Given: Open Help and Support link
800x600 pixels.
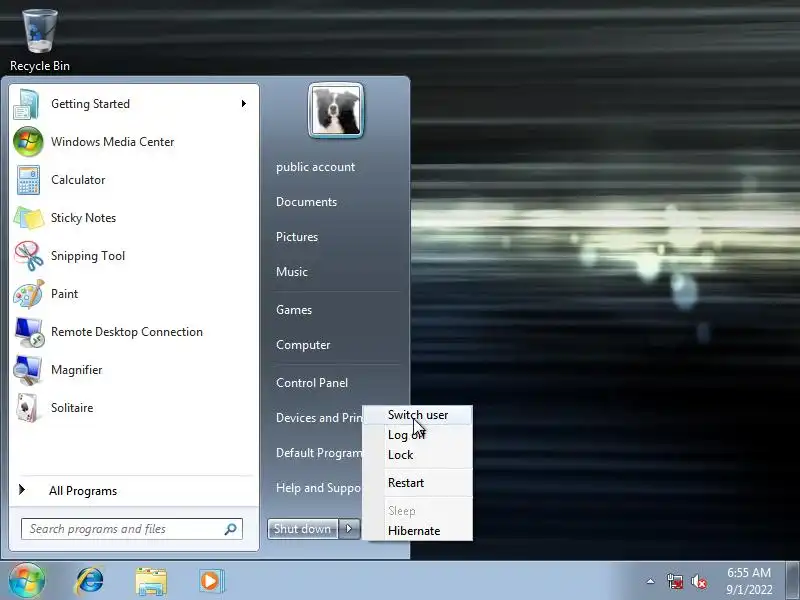Looking at the screenshot, I should pos(319,488).
